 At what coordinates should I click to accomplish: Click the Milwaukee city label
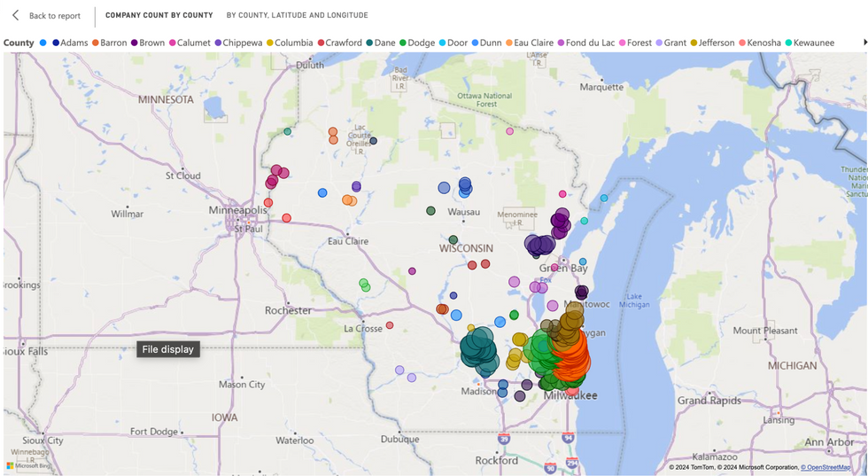point(570,395)
